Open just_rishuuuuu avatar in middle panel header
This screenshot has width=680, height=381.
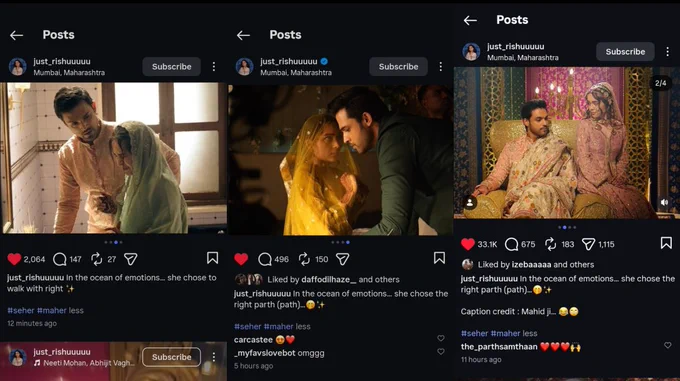245,67
